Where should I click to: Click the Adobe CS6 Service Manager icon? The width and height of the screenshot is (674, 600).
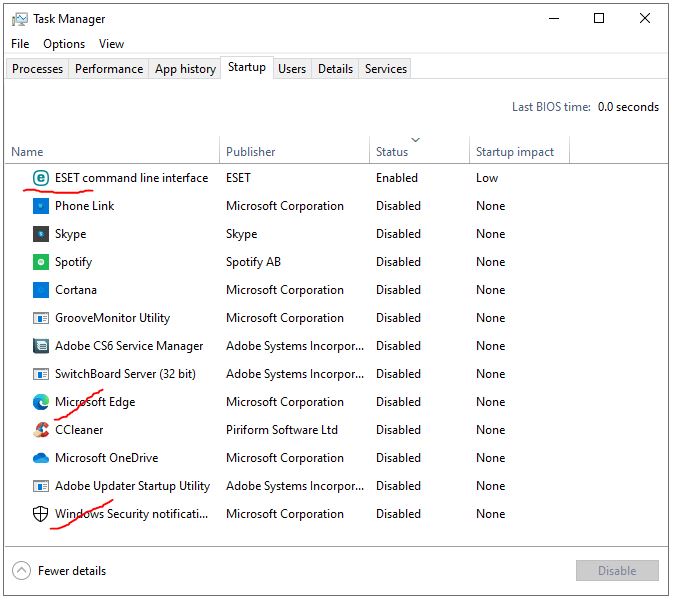point(41,346)
